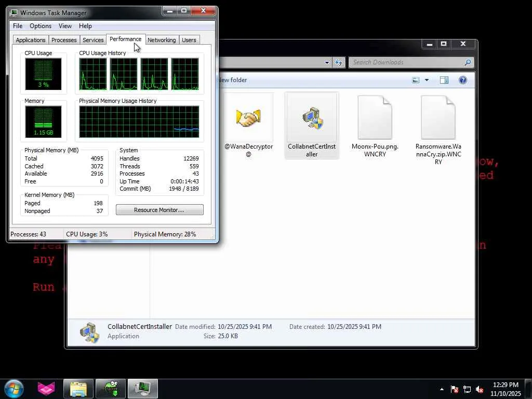Image resolution: width=532 pixels, height=399 pixels.
Task: Switch to the Users tab
Action: (189, 40)
